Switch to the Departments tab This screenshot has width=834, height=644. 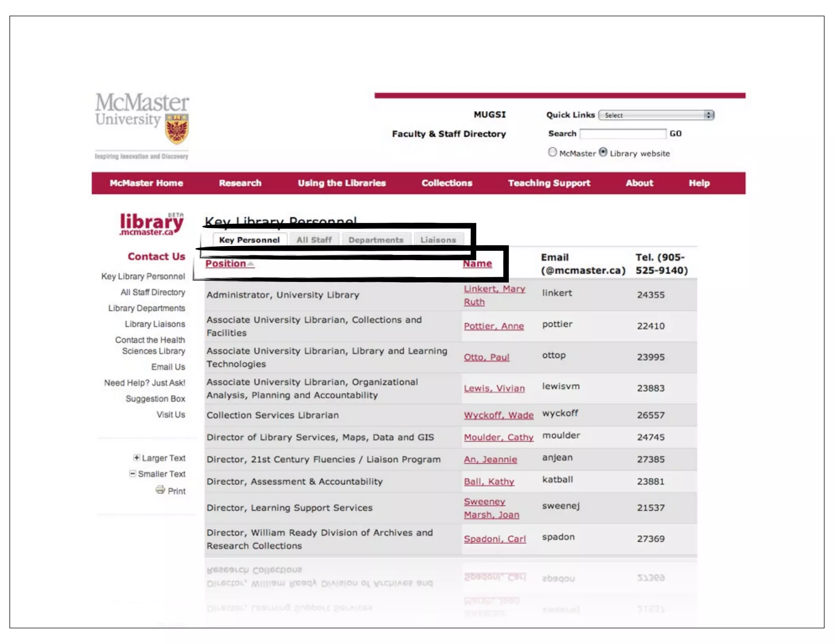[375, 240]
